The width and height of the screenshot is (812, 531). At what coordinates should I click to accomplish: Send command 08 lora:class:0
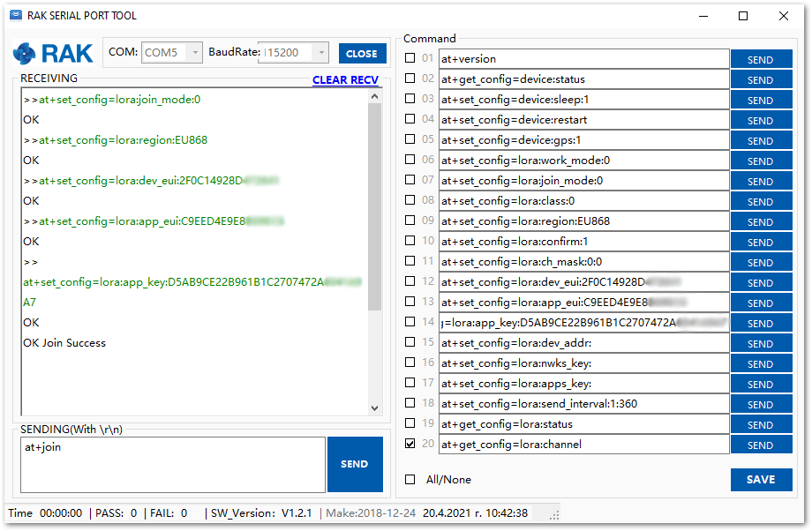pos(761,201)
